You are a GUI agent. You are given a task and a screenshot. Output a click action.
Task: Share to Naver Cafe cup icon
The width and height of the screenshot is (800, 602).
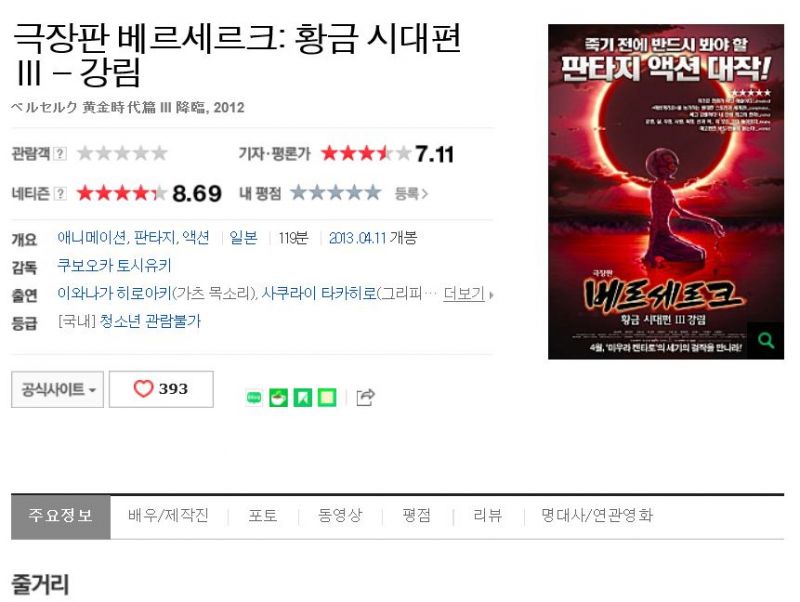pos(279,397)
